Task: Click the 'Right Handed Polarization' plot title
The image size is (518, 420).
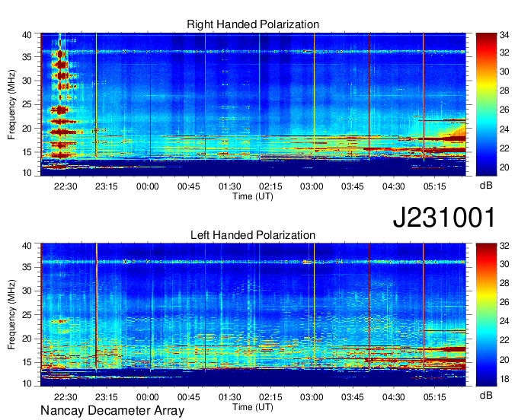Action: click(x=253, y=24)
